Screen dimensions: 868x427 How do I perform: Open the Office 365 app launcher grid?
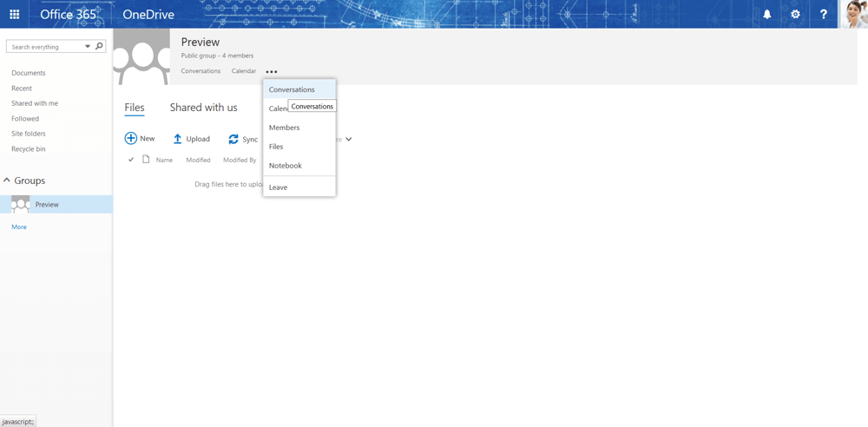(14, 14)
